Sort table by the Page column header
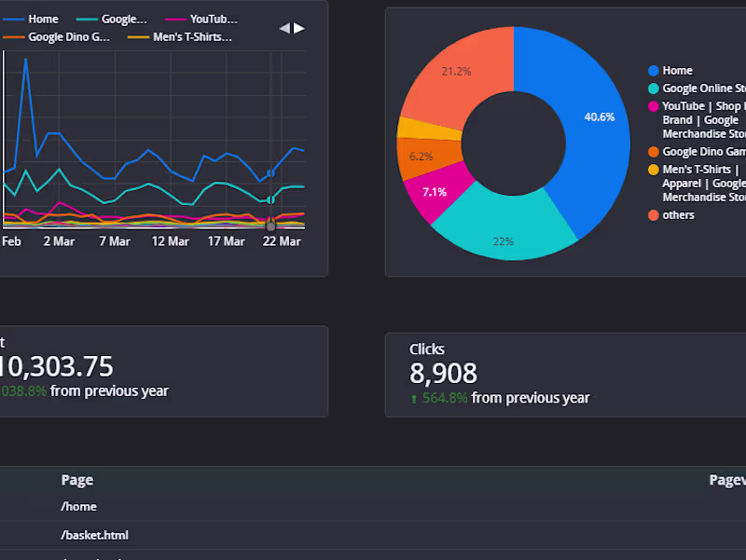This screenshot has height=560, width=746. point(77,480)
